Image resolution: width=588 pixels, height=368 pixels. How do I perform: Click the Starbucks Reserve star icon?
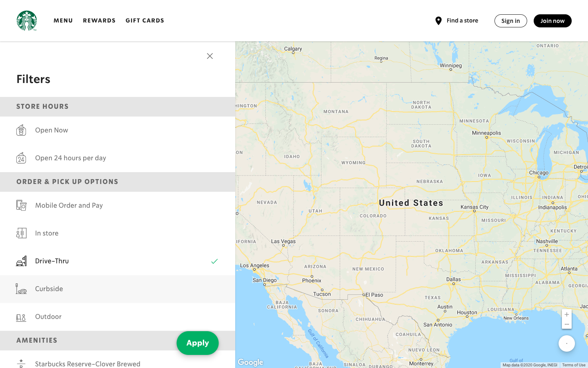(21, 363)
